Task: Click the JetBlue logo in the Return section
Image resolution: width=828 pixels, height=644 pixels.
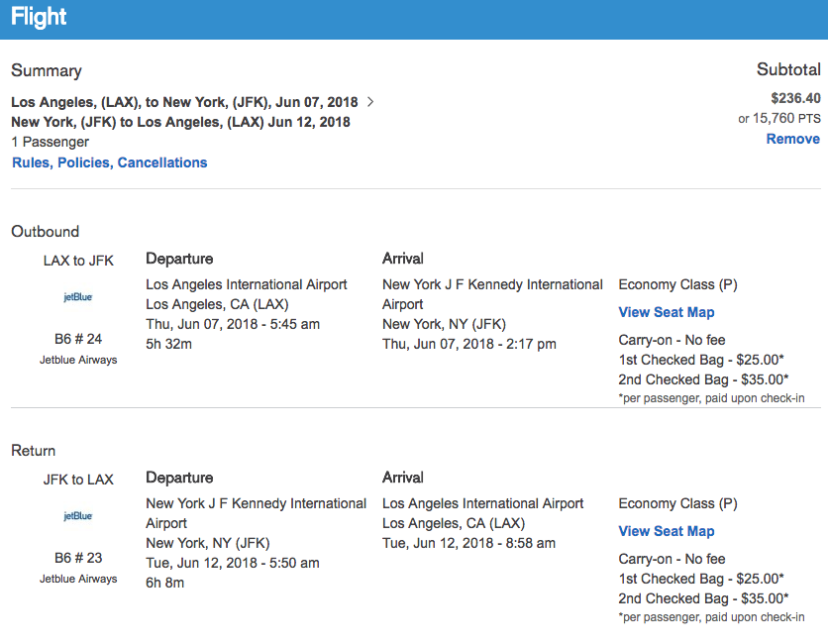Action: pos(78,516)
